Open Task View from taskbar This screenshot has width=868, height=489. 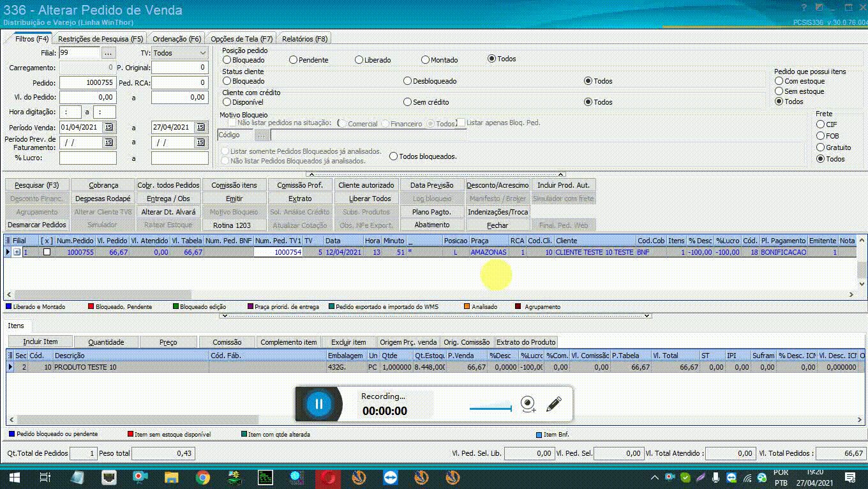pyautogui.click(x=45, y=478)
